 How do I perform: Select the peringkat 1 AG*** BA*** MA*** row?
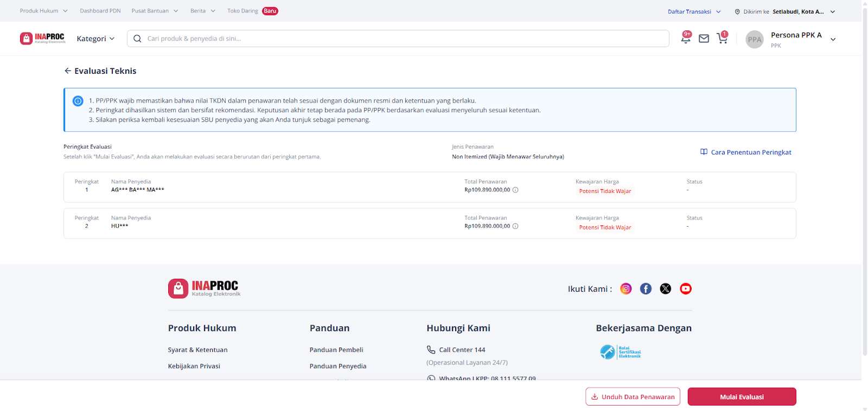point(430,187)
